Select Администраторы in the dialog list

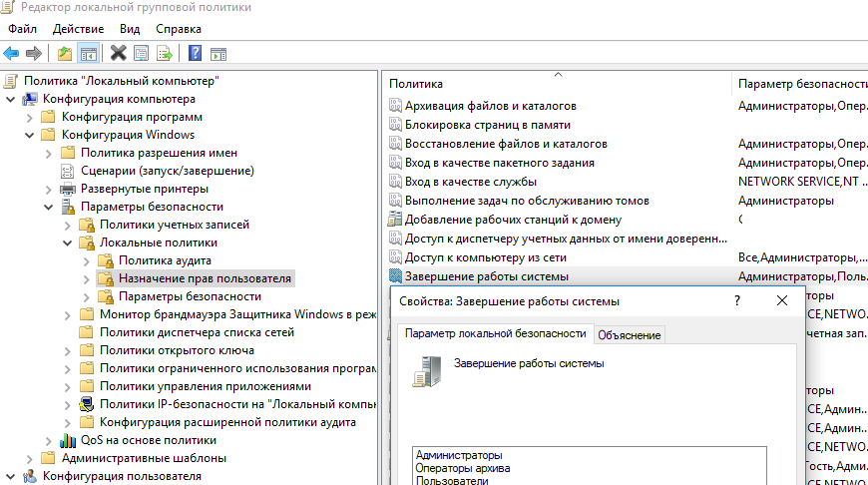tap(459, 455)
